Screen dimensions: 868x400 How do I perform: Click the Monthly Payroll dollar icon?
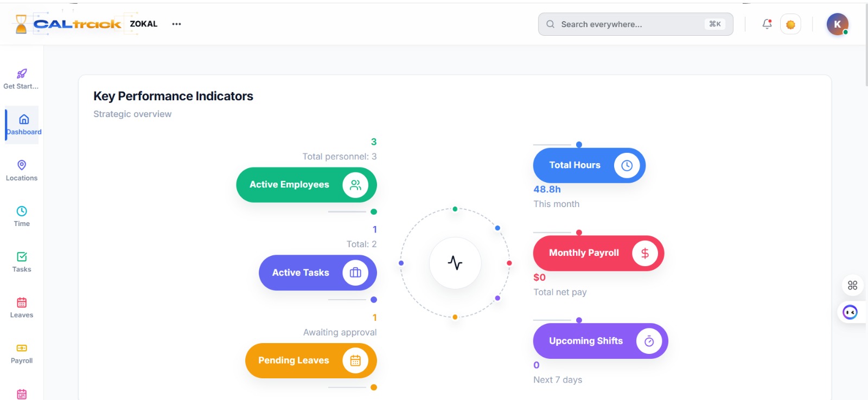(645, 253)
